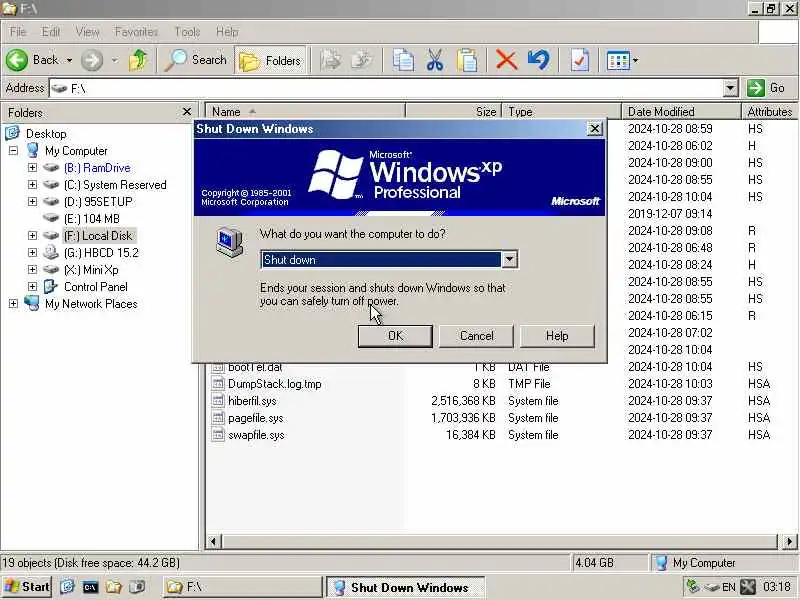Open the Favorites menu
The image size is (800, 600).
pos(136,32)
